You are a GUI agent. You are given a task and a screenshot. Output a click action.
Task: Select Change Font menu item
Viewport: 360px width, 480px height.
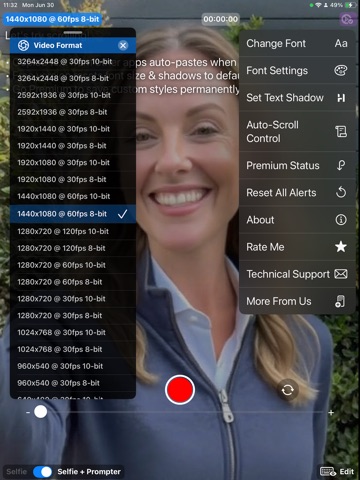[x=297, y=43]
